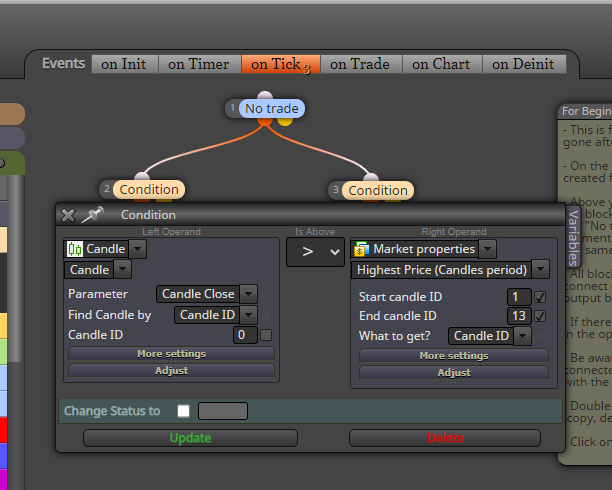The image size is (612, 490).
Task: Pin the Condition dialog with pushpin icon
Action: point(93,214)
